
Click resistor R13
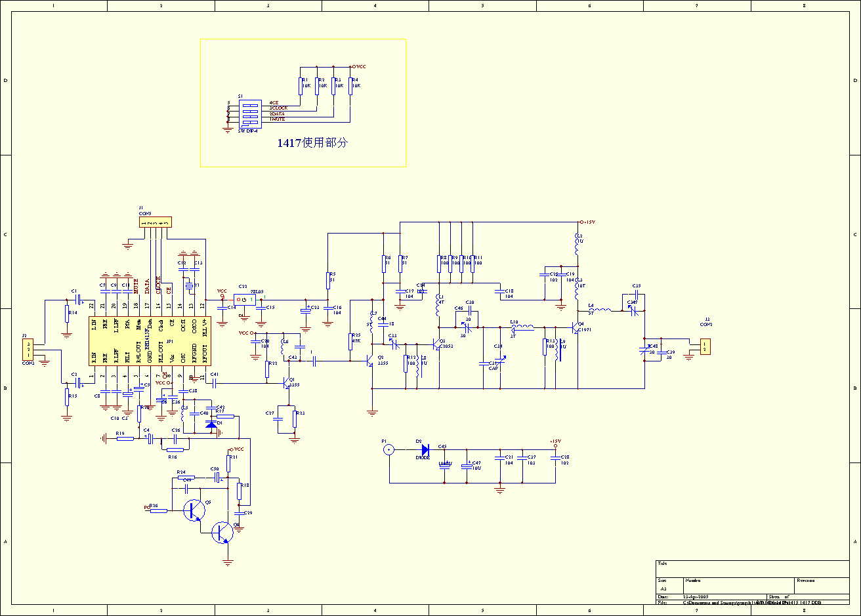pyautogui.click(x=545, y=346)
